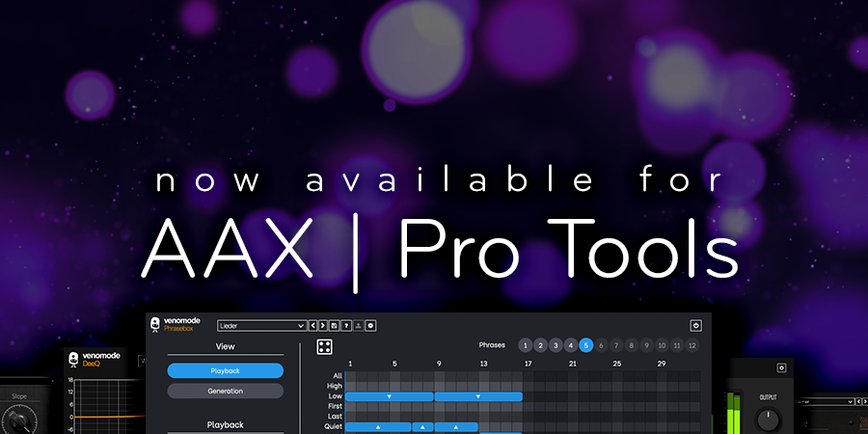
Task: Select phrase 7
Action: (616, 345)
